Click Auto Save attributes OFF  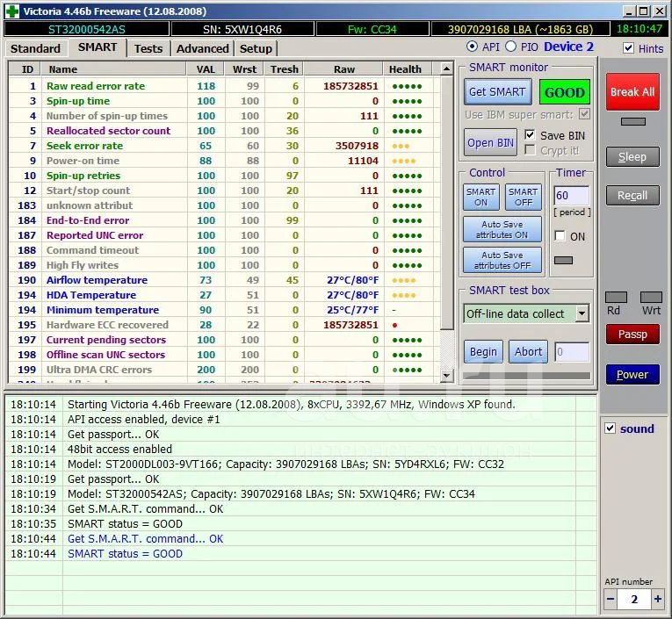pos(502,260)
